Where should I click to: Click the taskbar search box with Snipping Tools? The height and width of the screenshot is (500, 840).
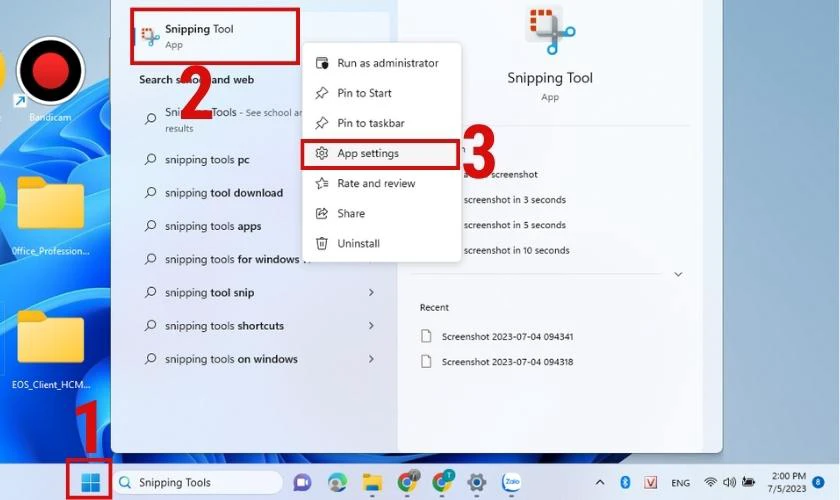click(198, 482)
